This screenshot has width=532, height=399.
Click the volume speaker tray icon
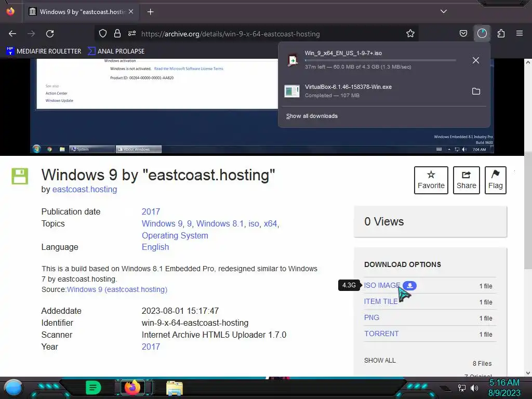click(x=474, y=388)
